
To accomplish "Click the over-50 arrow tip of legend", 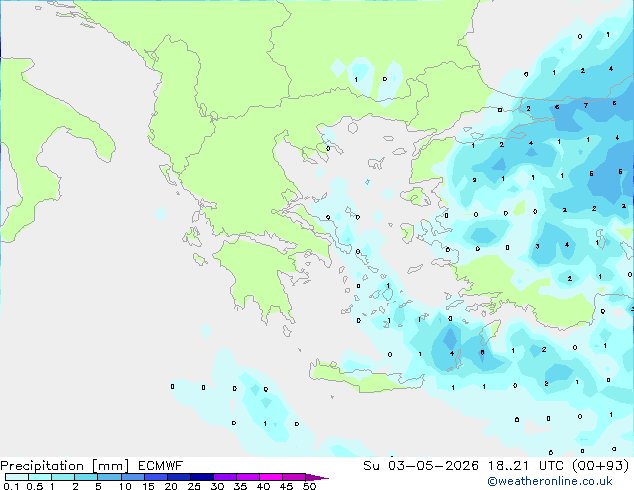I will pyautogui.click(x=317, y=478).
